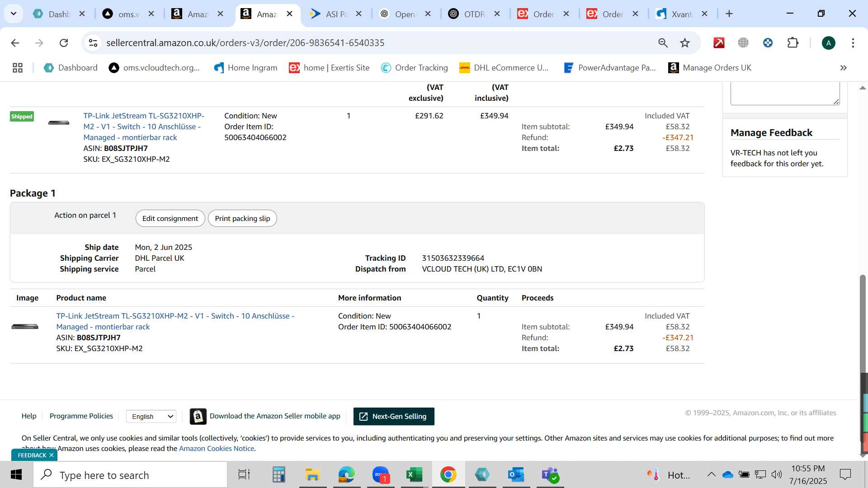Open the Order Tracking bookmark
This screenshot has height=488, width=868.
[414, 68]
